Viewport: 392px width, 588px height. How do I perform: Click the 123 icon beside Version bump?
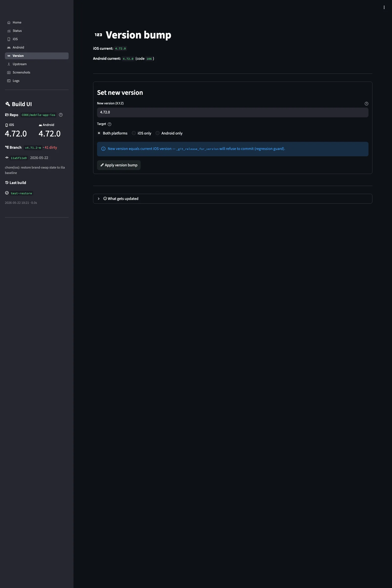[x=98, y=35]
